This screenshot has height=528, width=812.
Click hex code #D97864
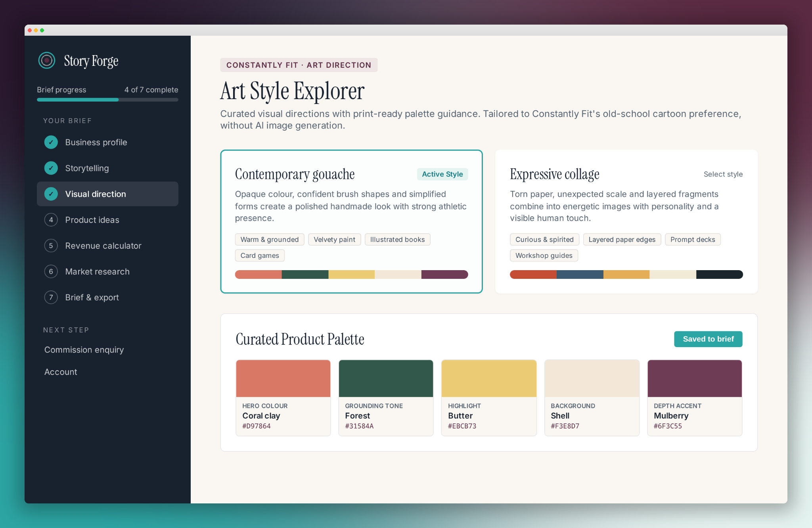[257, 426]
